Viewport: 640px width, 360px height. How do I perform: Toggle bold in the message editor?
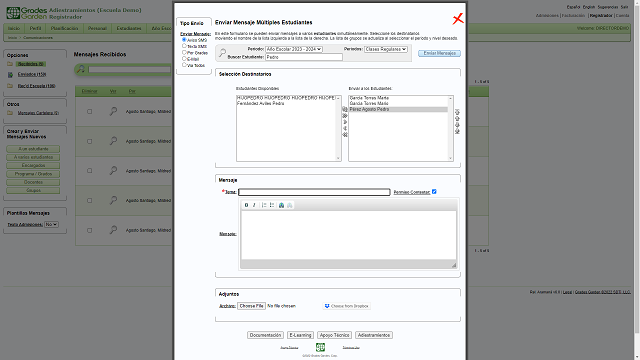246,205
